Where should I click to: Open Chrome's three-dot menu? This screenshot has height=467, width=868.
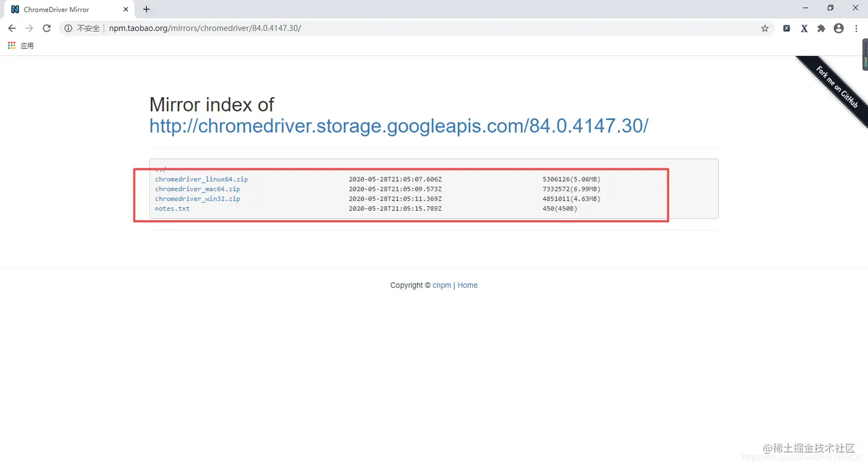856,28
